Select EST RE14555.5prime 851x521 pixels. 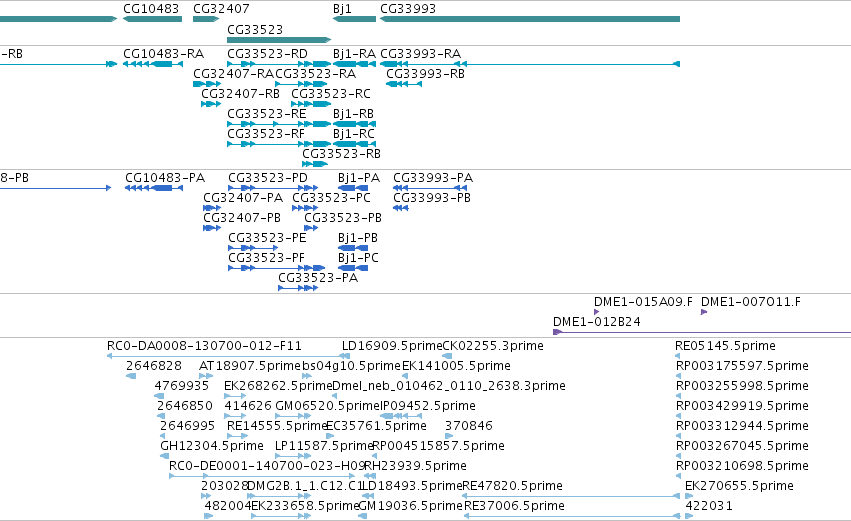tap(238, 436)
